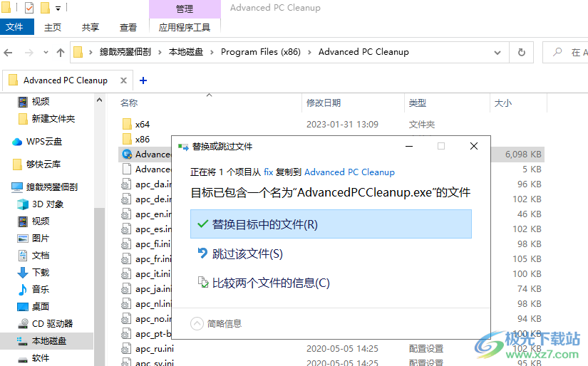This screenshot has width=588, height=366.
Task: Switch to the 主页 ribbon tab
Action: point(53,27)
